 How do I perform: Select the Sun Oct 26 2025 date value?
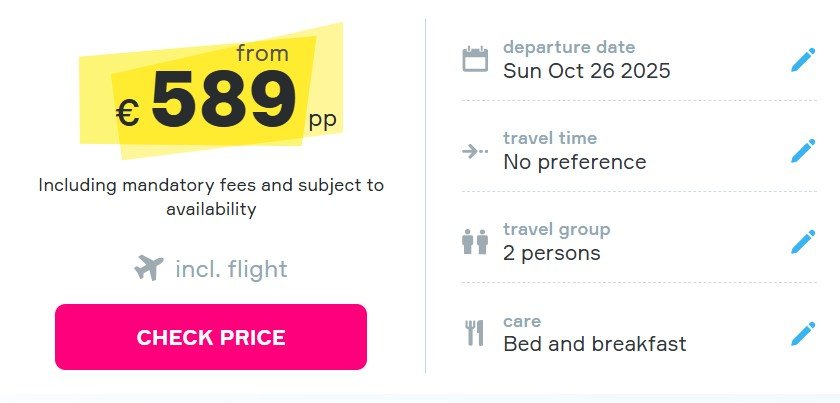(x=587, y=71)
